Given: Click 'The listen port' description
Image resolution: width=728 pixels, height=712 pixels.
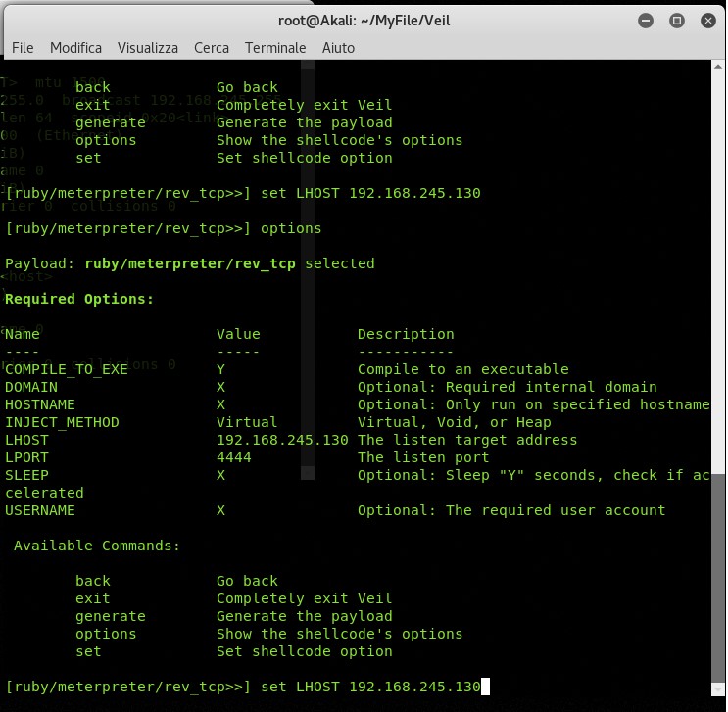Looking at the screenshot, I should click(x=423, y=457).
